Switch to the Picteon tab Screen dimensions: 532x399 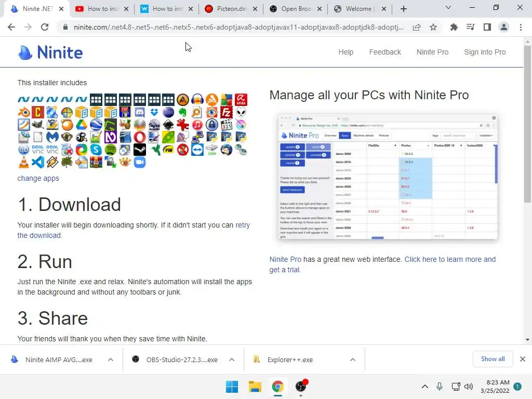(x=231, y=9)
